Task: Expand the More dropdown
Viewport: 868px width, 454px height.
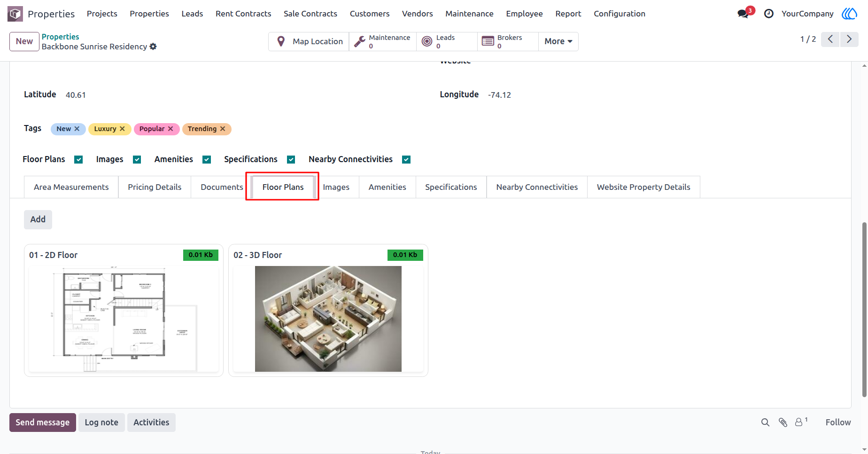Action: coord(558,41)
